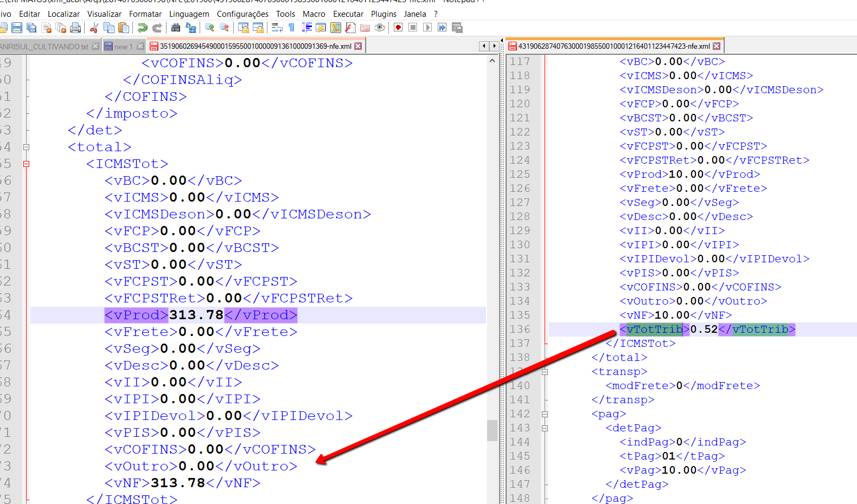857x504 pixels.
Task: Collapse the <detPag> fold marker in right pane
Action: click(x=545, y=428)
